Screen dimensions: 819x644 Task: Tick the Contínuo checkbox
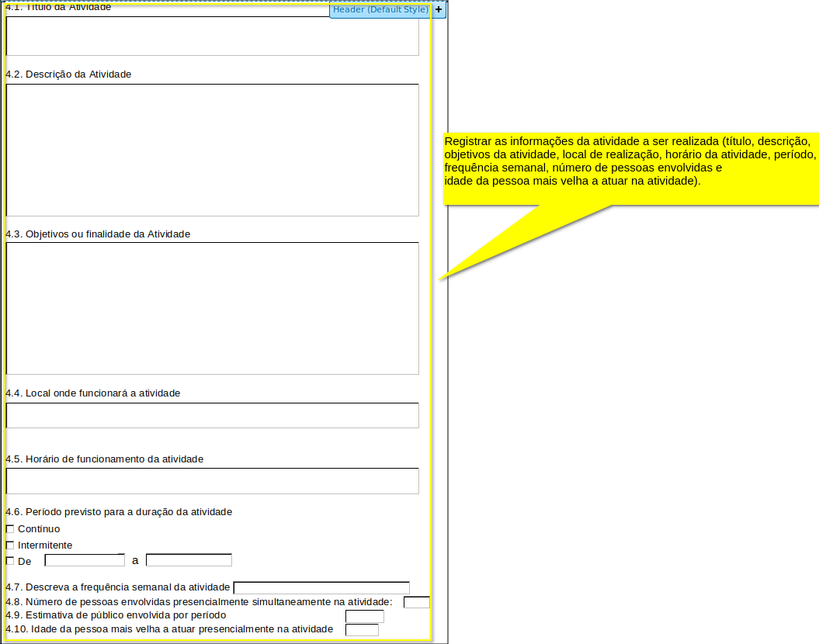10,528
